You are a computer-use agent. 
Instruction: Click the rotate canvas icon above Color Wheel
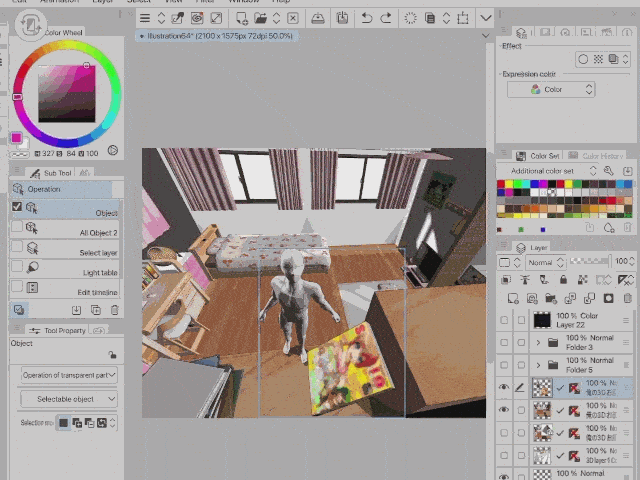(x=31, y=25)
